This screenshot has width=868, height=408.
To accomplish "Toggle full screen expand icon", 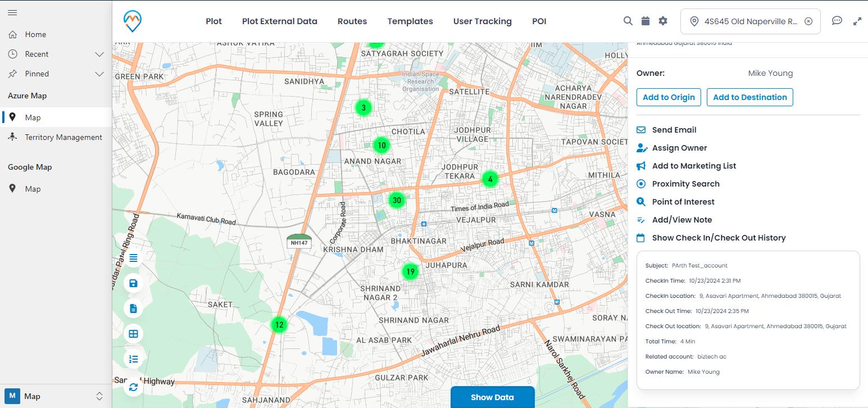I will point(857,21).
